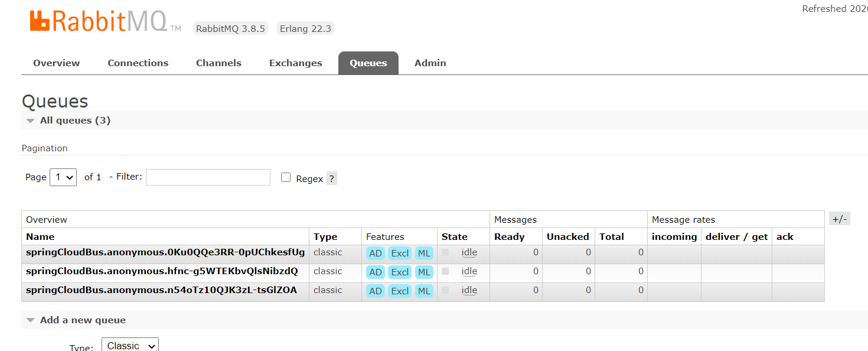Viewport: 868px width, 351px height.
Task: Click Excl badge in n54oTz10QJK3zL row
Action: (400, 291)
